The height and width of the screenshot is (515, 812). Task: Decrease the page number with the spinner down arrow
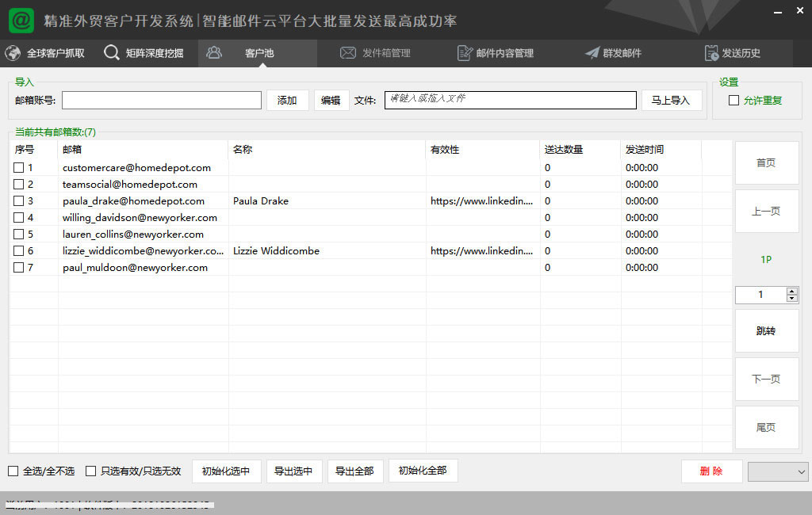click(x=791, y=299)
